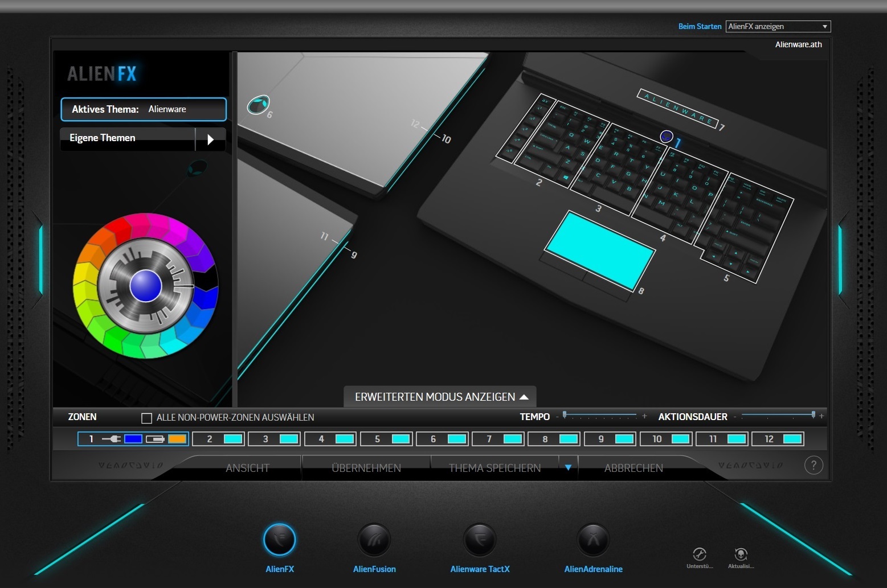Image resolution: width=887 pixels, height=588 pixels.
Task: Select the battery power state in zone 1
Action: (155, 439)
